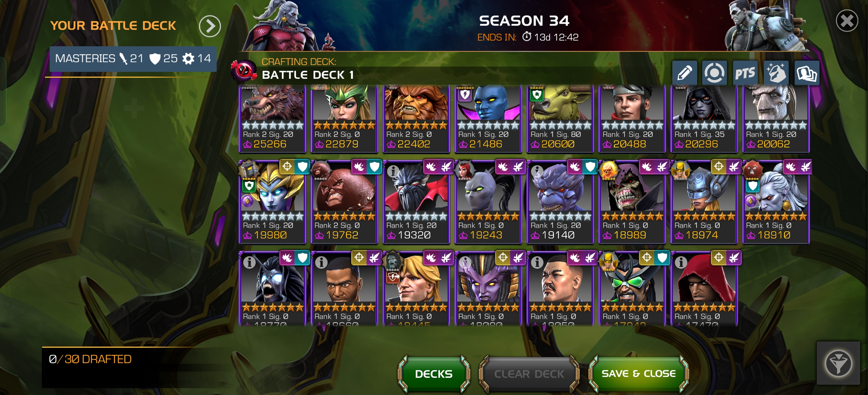Click the stacked cards copy deck icon
The width and height of the screenshot is (868, 395).
click(x=807, y=73)
